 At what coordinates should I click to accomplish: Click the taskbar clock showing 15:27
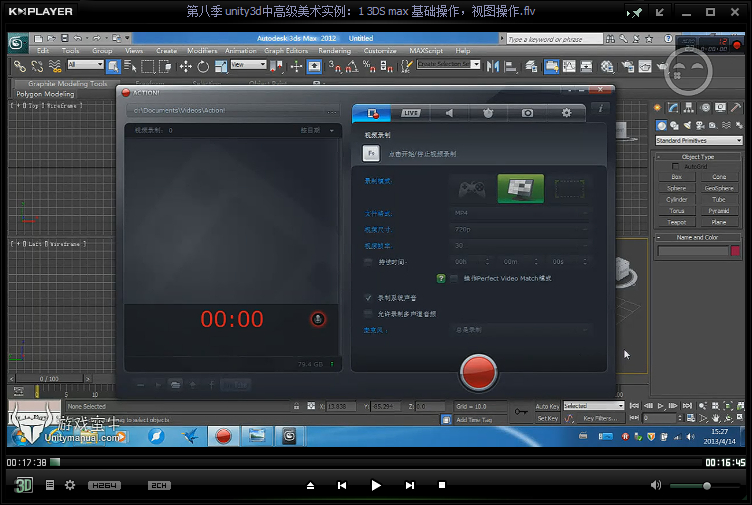click(719, 436)
